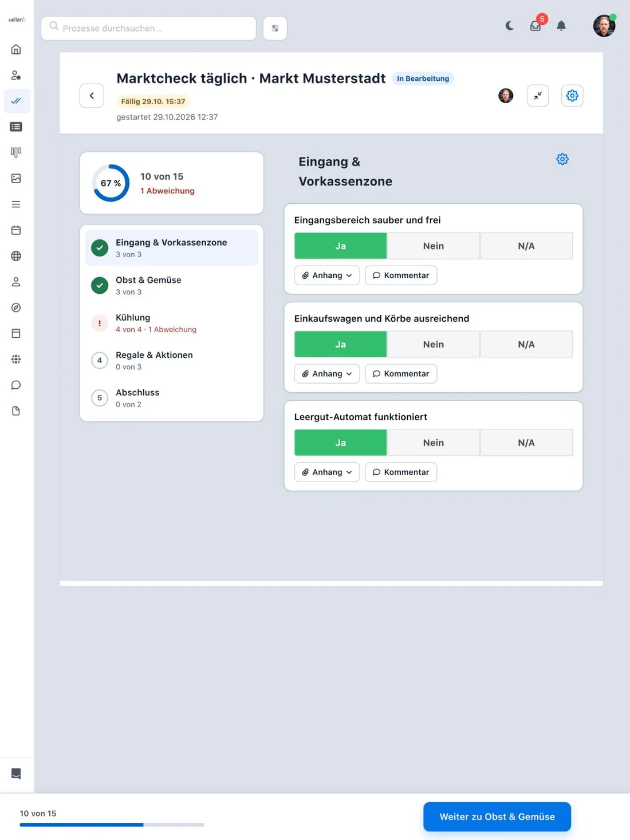Open the chat bubble sidebar icon
Image resolution: width=630 pixels, height=840 pixels.
[x=16, y=385]
